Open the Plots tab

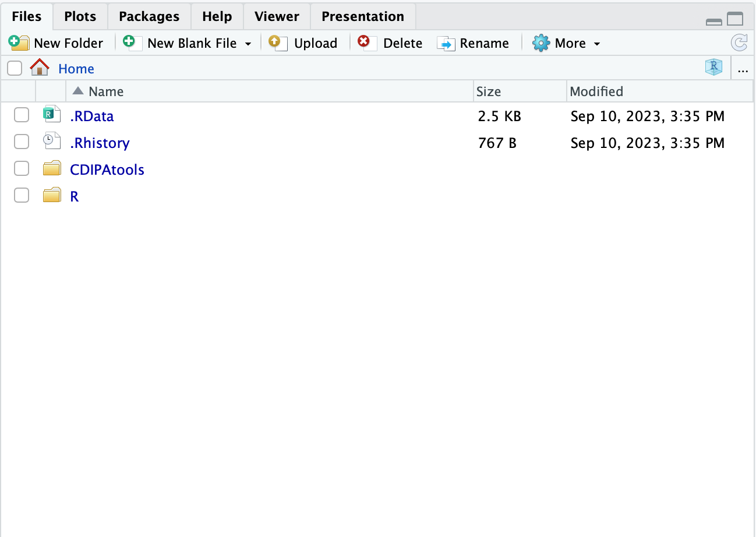[80, 16]
